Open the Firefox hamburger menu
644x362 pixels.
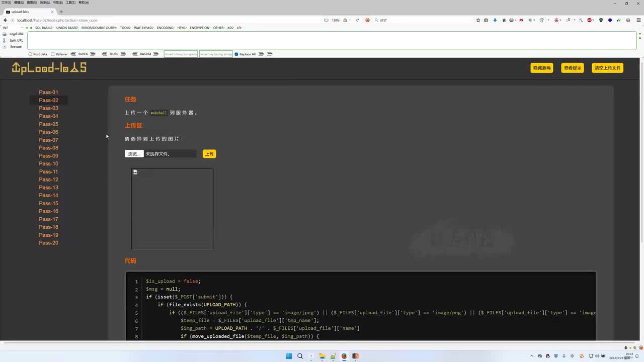638,20
